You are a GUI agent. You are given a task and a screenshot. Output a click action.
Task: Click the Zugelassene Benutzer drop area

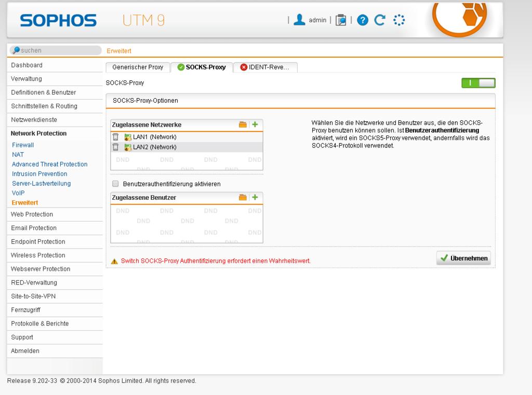click(187, 224)
